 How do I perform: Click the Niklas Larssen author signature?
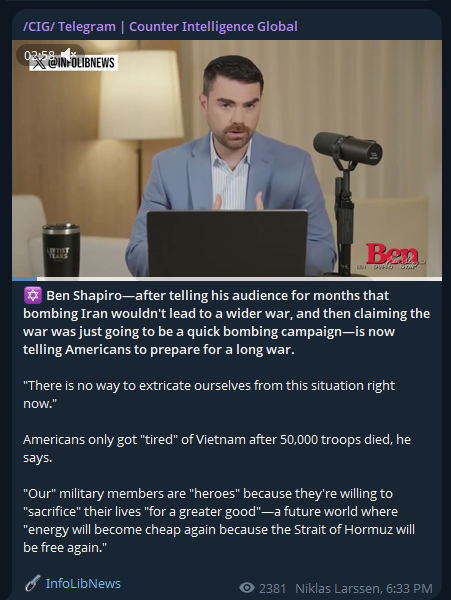tap(338, 588)
